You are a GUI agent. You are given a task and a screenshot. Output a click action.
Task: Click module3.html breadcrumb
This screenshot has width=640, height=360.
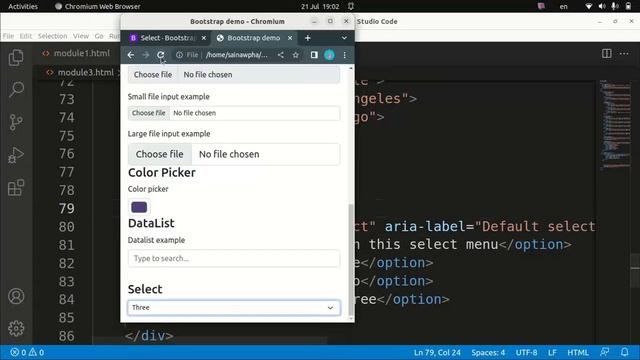pos(85,72)
